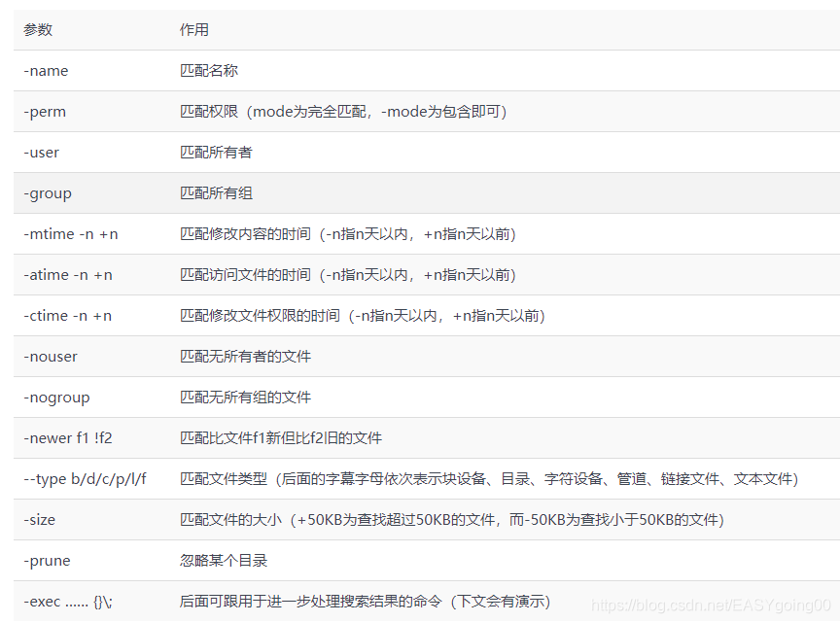Select the '-exec ...... {}\;' parameter cell

click(68, 602)
